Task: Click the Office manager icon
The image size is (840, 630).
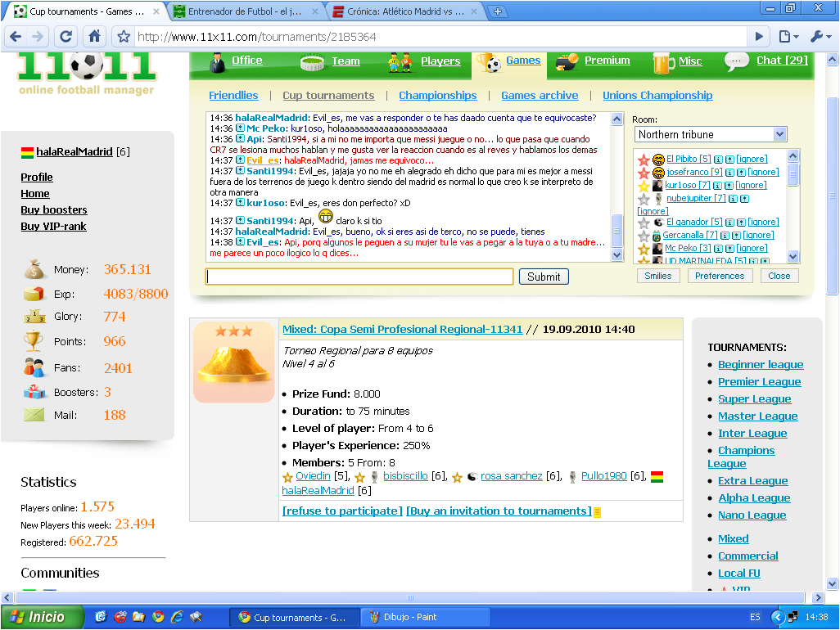Action: click(x=217, y=62)
